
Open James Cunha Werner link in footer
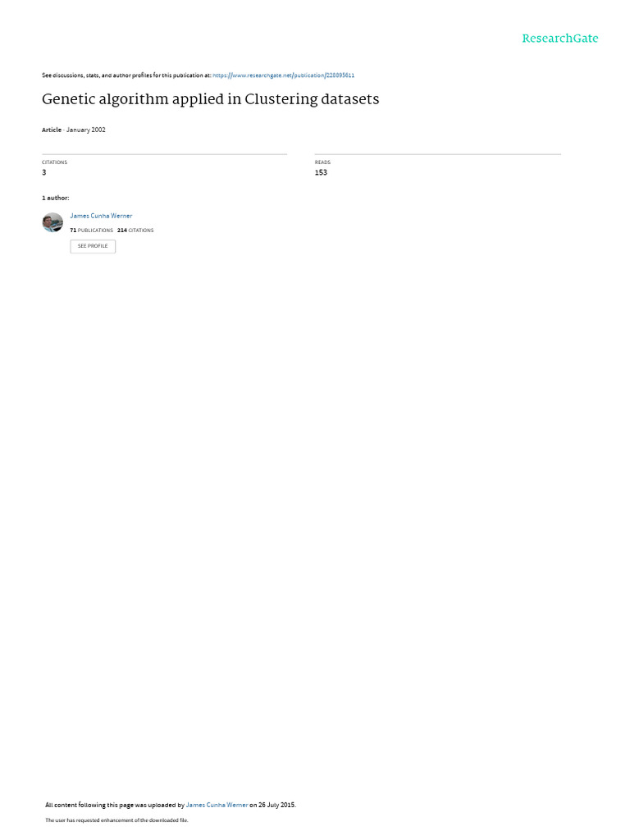tap(217, 805)
